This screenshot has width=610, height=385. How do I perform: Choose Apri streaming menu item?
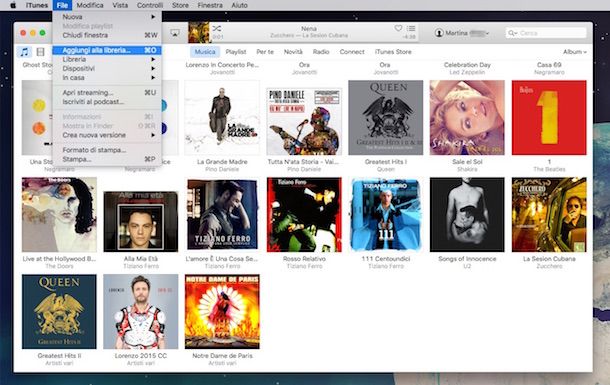[x=107, y=93]
